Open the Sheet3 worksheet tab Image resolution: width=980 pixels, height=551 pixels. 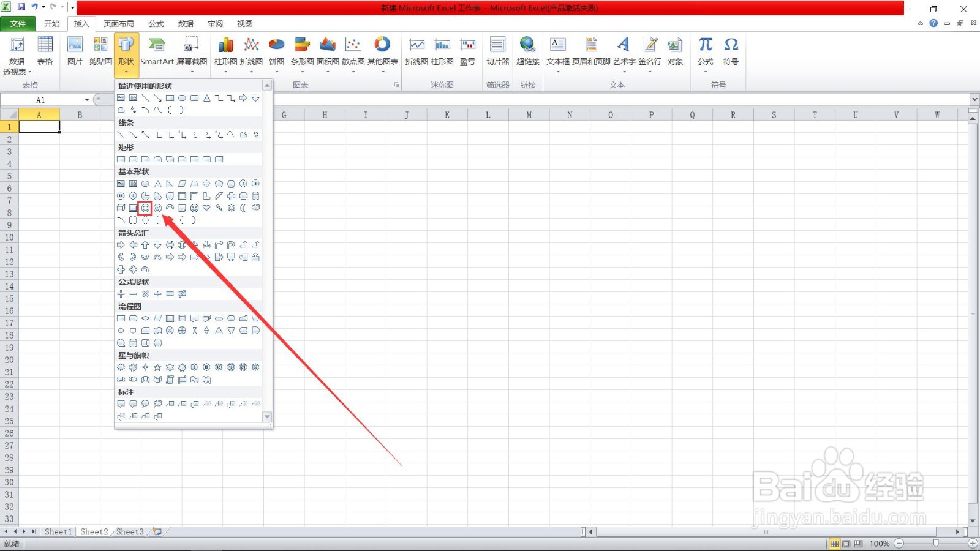130,531
